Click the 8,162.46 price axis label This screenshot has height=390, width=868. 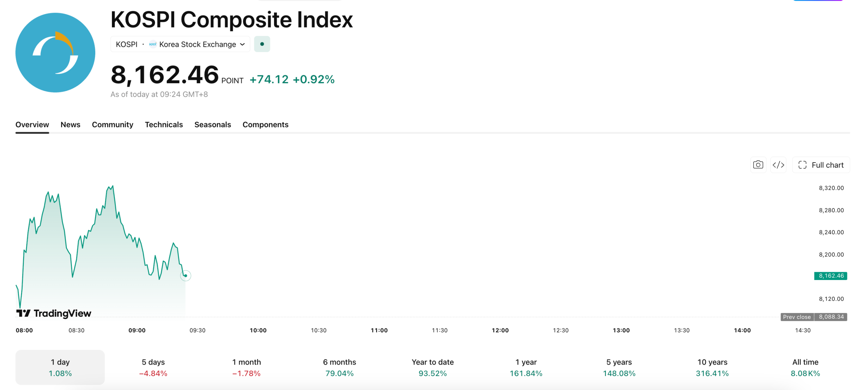point(831,276)
